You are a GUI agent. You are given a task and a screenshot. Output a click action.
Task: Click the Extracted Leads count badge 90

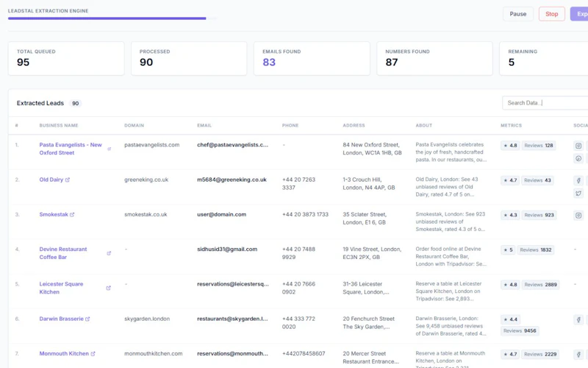coord(76,103)
